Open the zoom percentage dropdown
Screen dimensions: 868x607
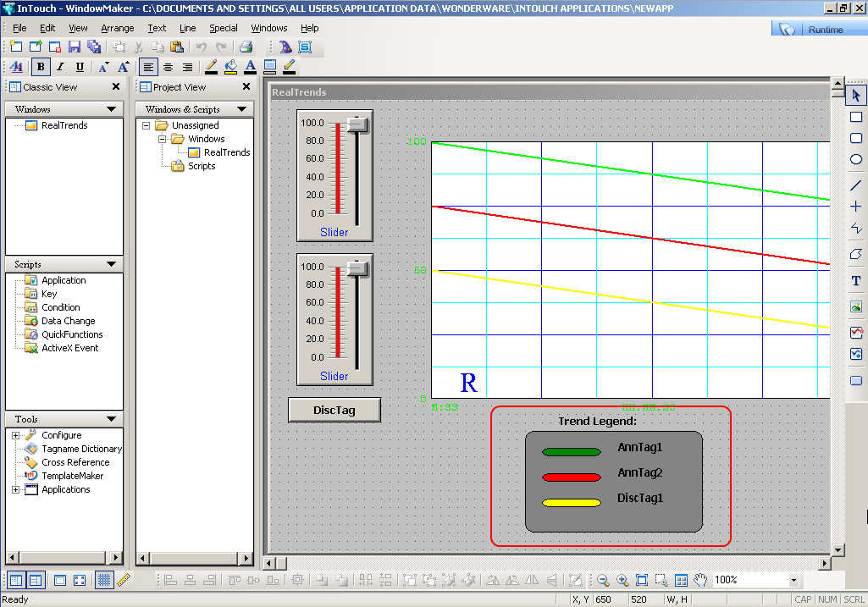click(x=793, y=580)
